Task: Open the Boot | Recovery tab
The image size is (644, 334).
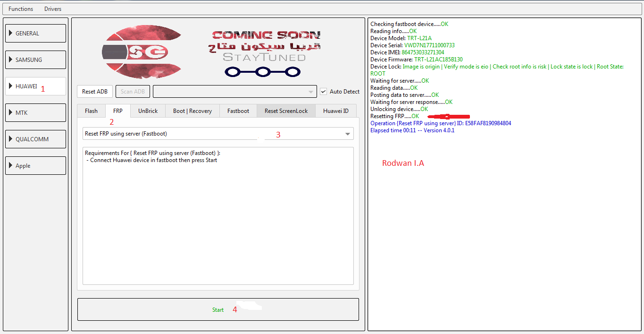Action: coord(192,111)
